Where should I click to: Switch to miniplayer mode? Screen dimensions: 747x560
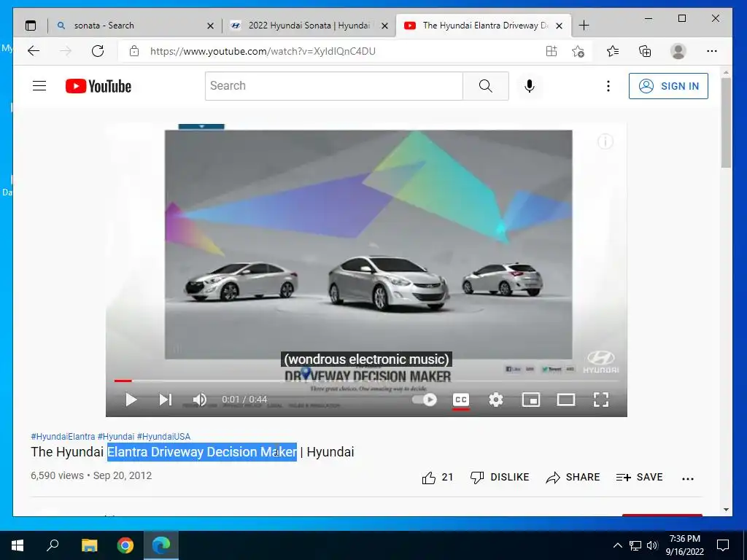point(531,400)
